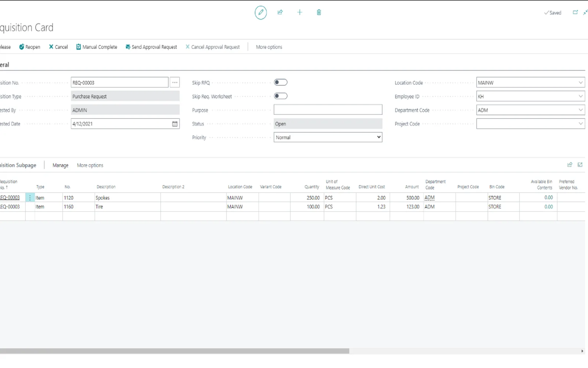Select the quantity 250.00 cell

coord(307,198)
